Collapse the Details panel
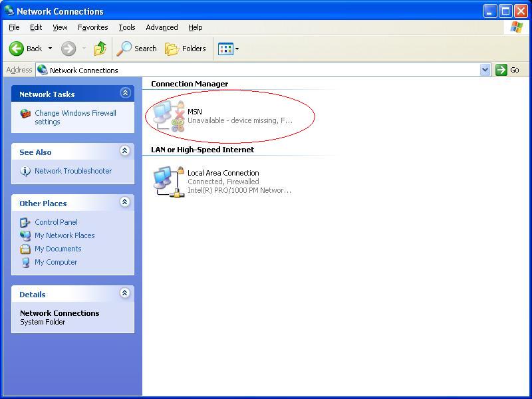This screenshot has width=532, height=399. pyautogui.click(x=125, y=293)
